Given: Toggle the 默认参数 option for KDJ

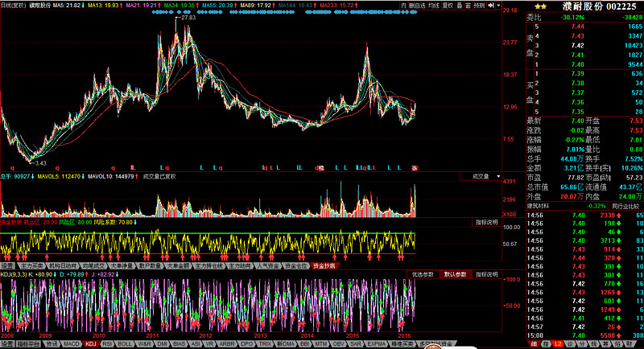Looking at the screenshot, I should coord(456,274).
